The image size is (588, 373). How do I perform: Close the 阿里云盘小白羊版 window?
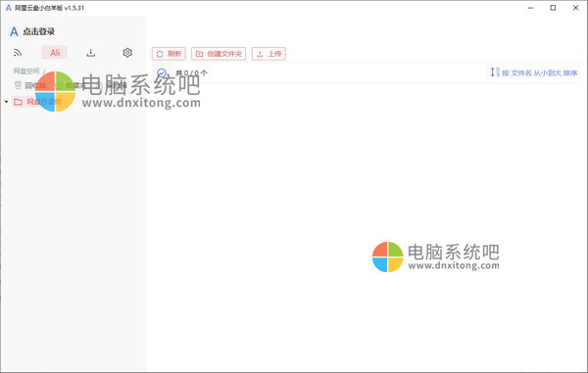tap(576, 8)
